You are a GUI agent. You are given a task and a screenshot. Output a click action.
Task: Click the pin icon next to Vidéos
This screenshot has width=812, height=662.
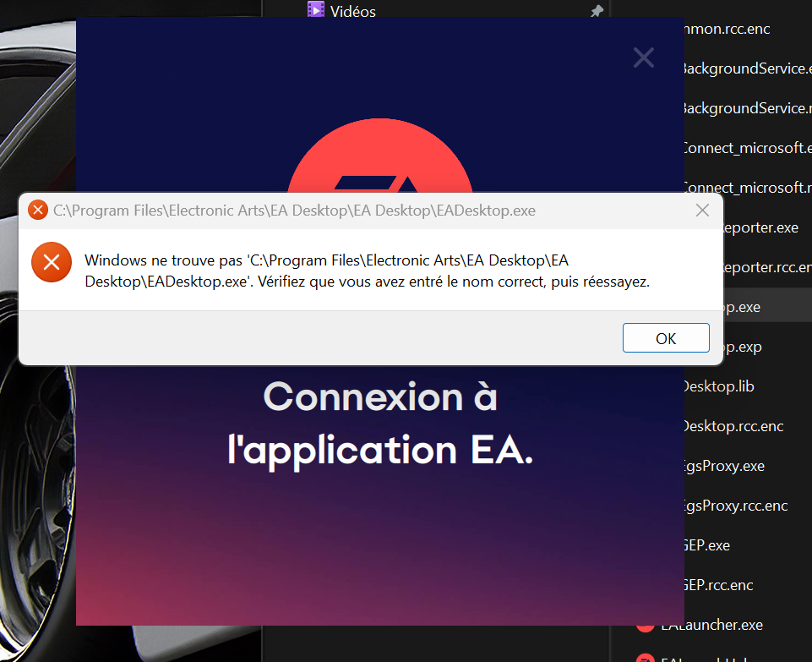597,12
